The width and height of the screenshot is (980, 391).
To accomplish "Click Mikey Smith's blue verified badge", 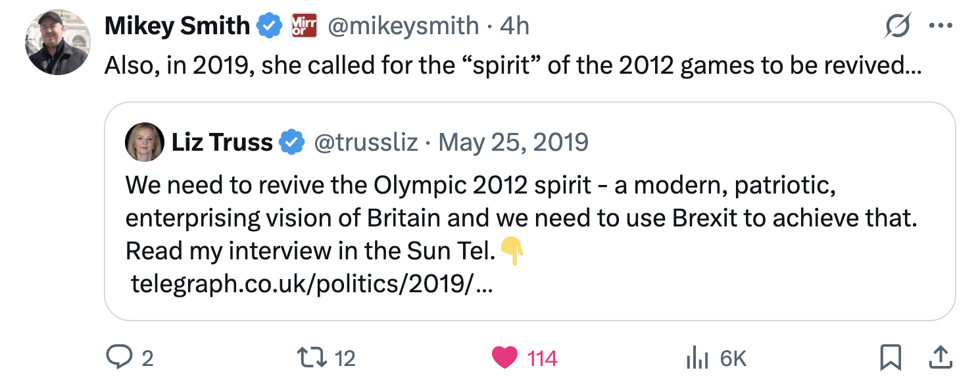I will click(x=268, y=26).
